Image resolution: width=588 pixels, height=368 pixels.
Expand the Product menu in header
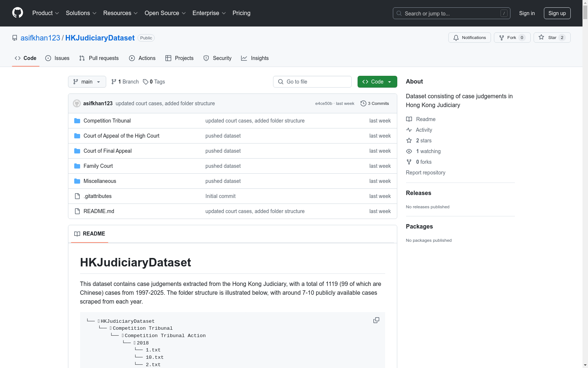click(x=45, y=13)
